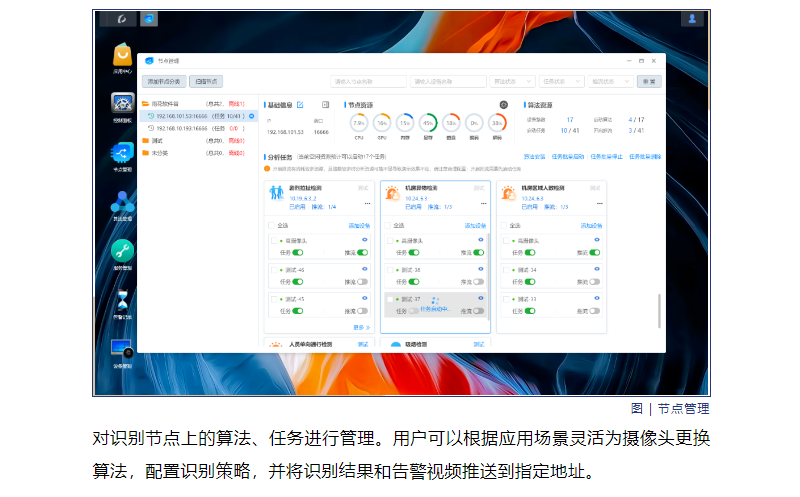Click the task list vertical scrollbar
Screen dimensions: 800x497
pyautogui.click(x=657, y=310)
